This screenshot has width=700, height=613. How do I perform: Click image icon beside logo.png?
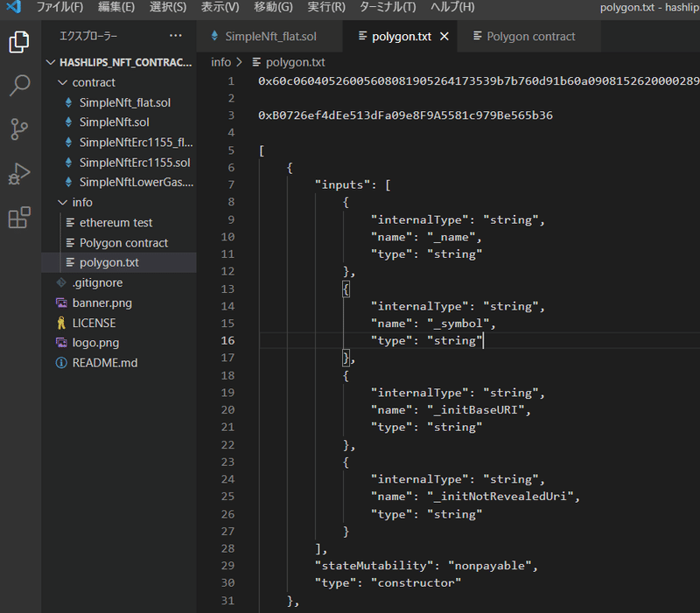(x=61, y=343)
